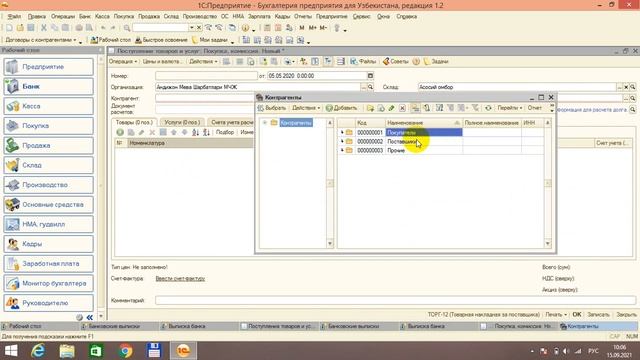Click the M+ memory button in toolbar
The height and width of the screenshot is (360, 640).
[313, 28]
